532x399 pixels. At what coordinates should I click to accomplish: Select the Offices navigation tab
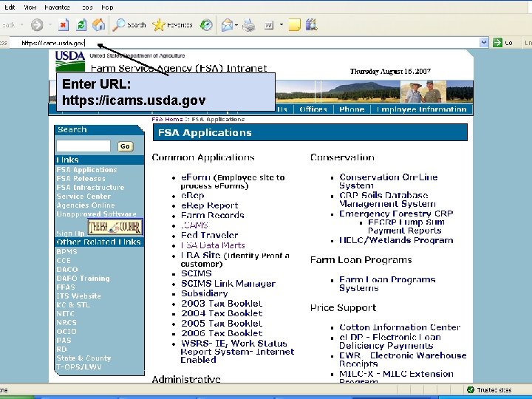click(x=313, y=109)
